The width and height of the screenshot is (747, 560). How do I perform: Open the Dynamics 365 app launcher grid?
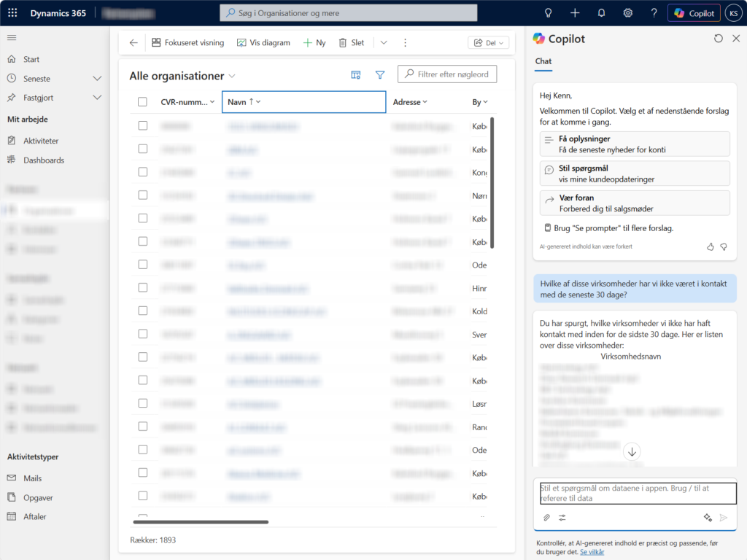point(12,13)
